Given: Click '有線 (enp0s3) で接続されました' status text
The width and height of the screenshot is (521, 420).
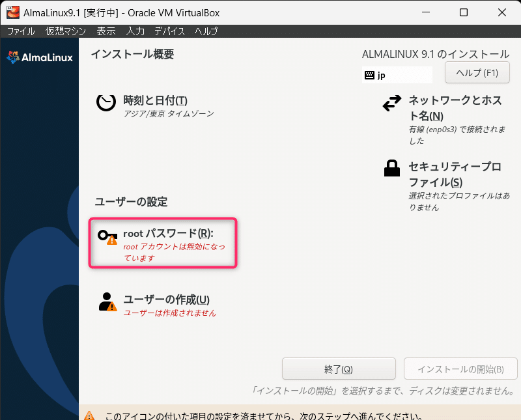Looking at the screenshot, I should [x=457, y=135].
